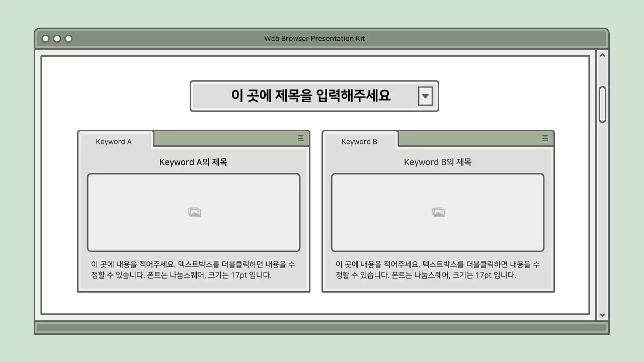The image size is (644, 362).
Task: Click the leftmost window control dot
Action: tap(46, 38)
